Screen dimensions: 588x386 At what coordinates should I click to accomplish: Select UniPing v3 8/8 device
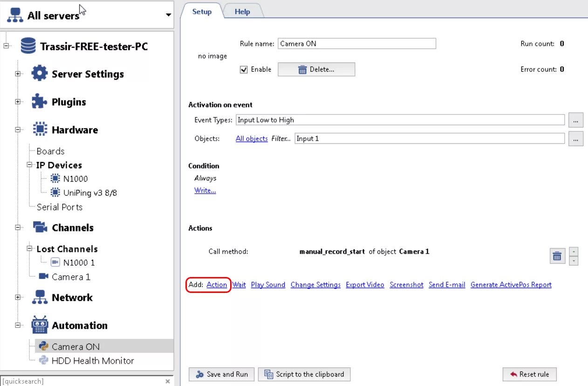(90, 192)
